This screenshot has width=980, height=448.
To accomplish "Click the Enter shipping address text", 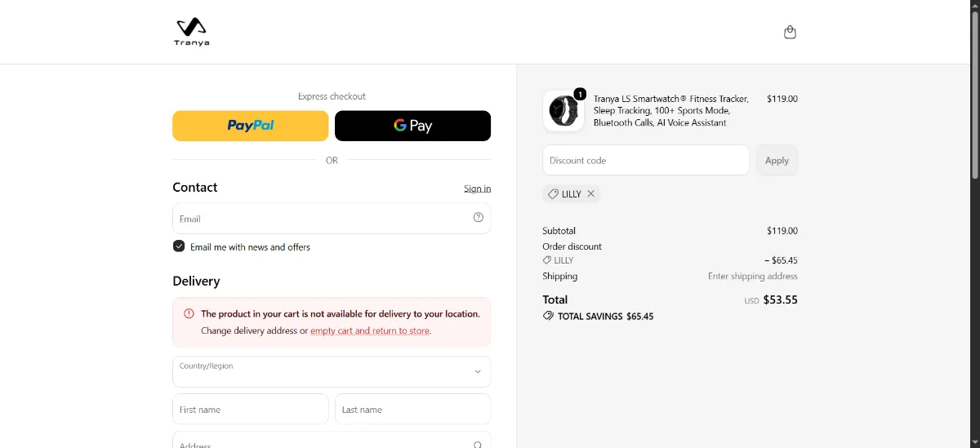I will coord(753,276).
